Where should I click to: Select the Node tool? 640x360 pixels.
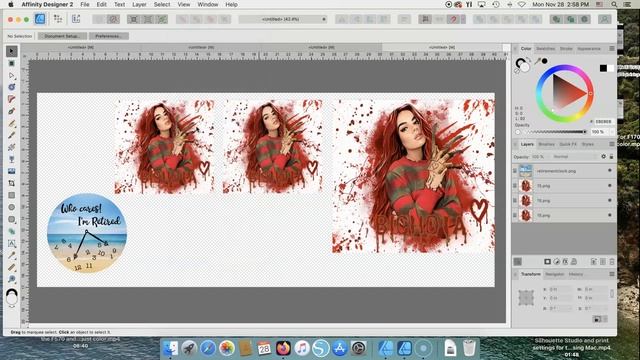click(x=11, y=76)
